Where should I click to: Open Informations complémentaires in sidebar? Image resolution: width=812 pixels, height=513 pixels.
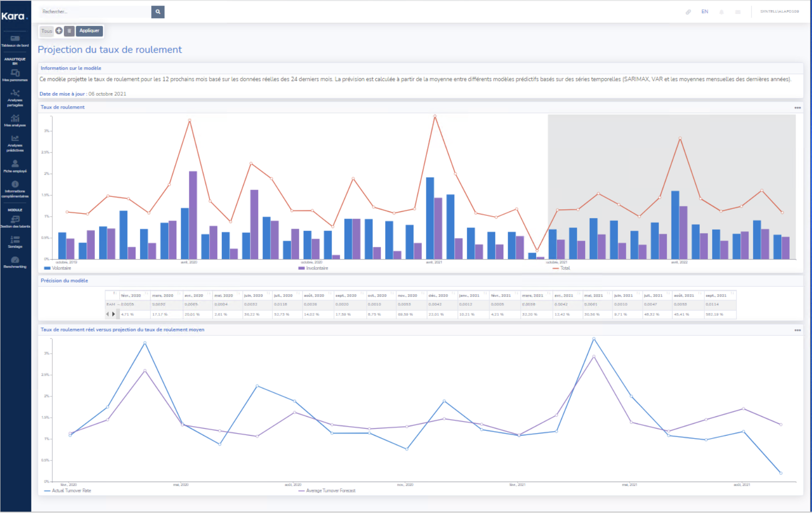(15, 189)
